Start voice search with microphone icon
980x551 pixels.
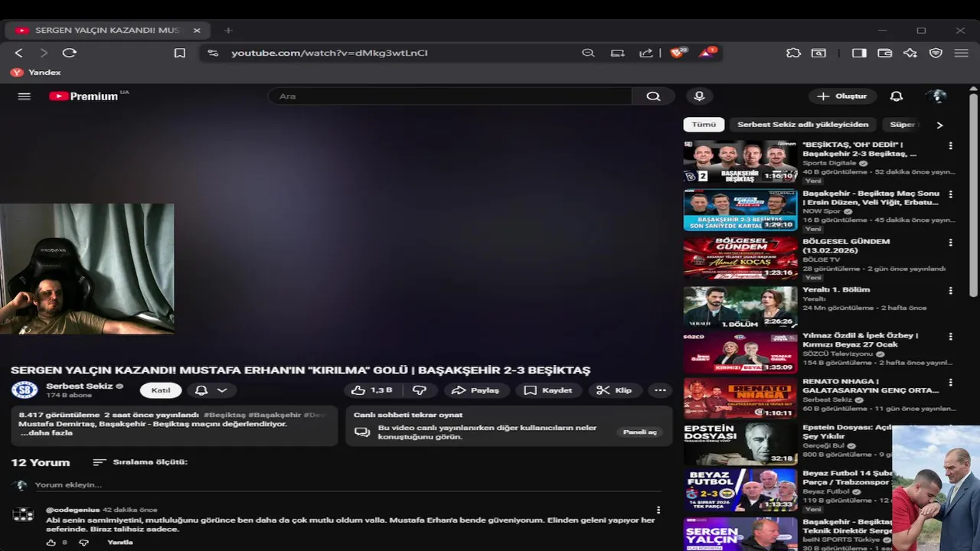(699, 96)
